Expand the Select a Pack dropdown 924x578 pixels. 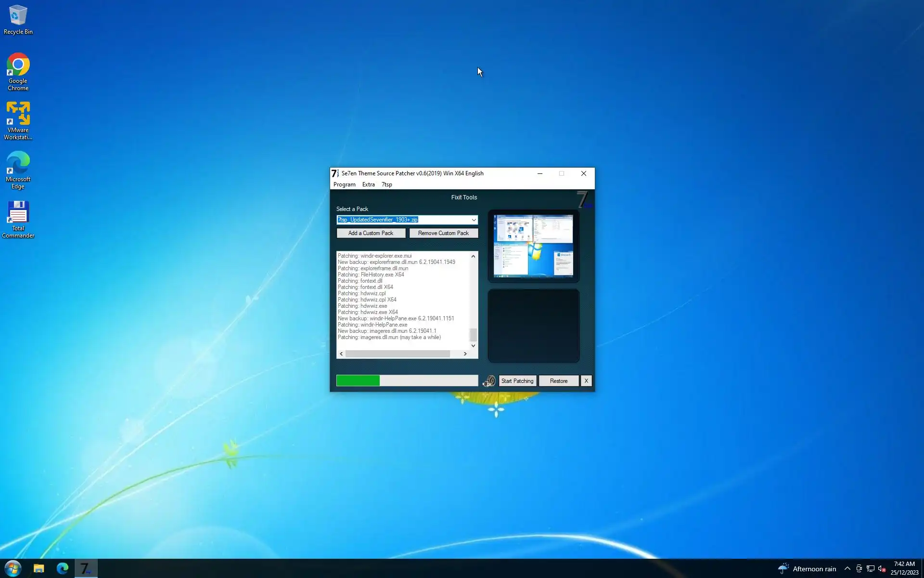click(x=474, y=220)
